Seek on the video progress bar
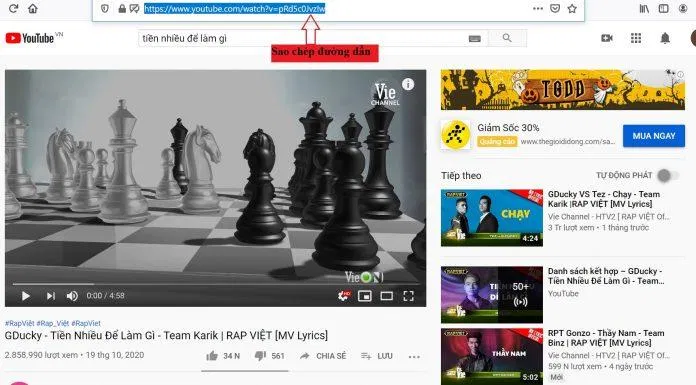The image size is (696, 385). coord(216,283)
